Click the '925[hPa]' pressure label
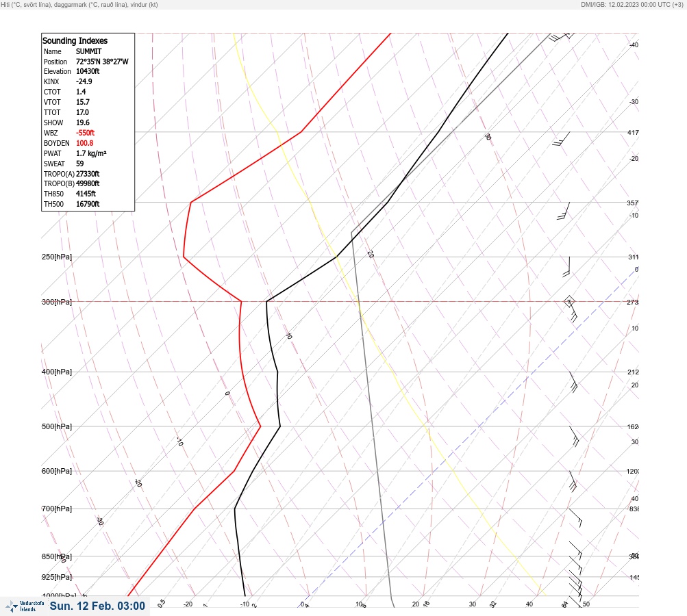This screenshot has height=616, width=687. click(57, 577)
